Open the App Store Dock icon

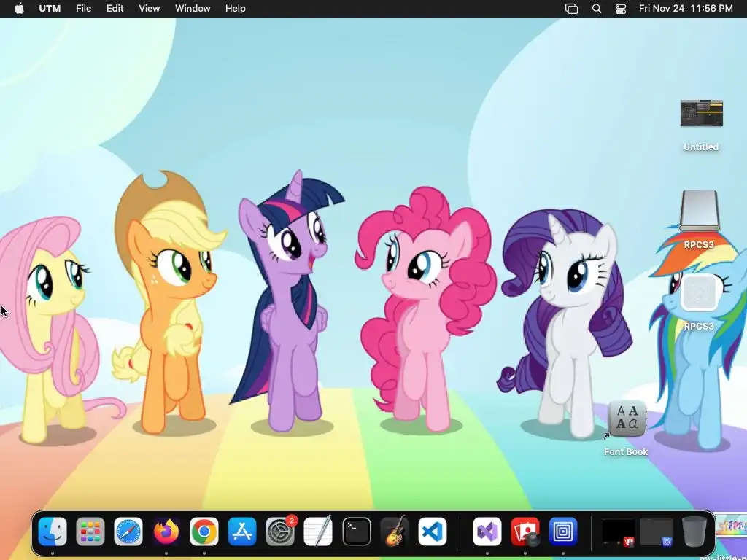pos(242,532)
